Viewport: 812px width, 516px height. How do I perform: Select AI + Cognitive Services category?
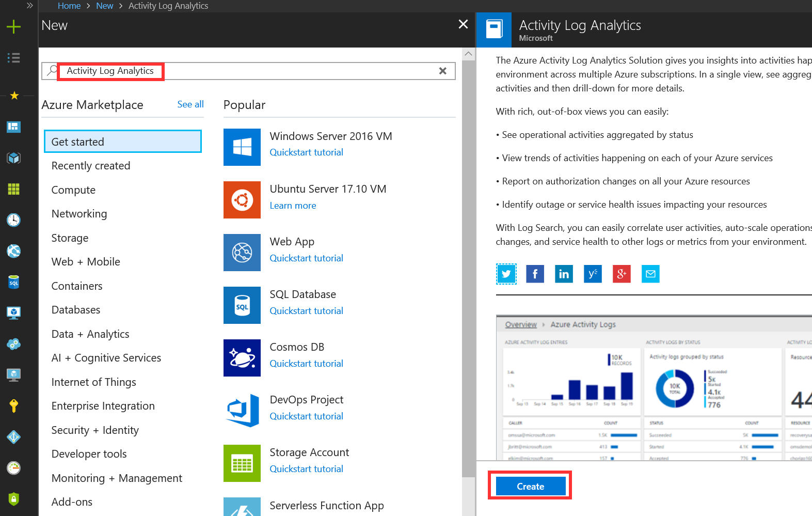(x=106, y=358)
